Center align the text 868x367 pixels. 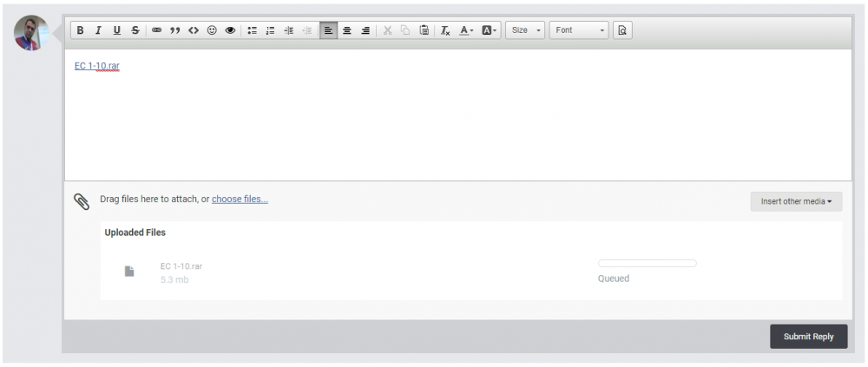[346, 30]
